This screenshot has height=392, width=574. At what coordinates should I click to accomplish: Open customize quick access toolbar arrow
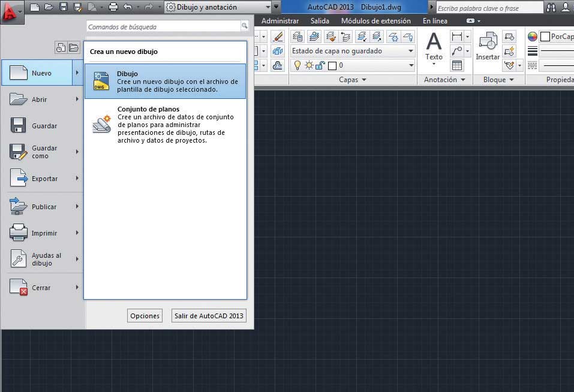click(277, 7)
